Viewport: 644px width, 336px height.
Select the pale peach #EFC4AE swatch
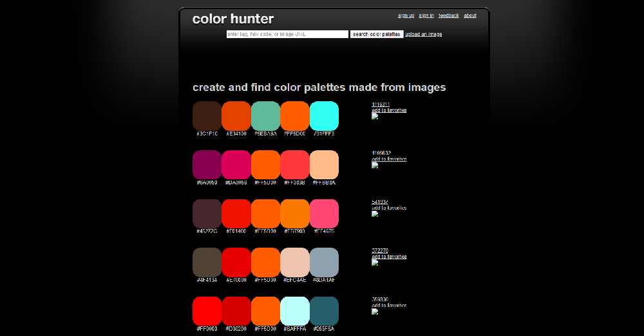[295, 262]
